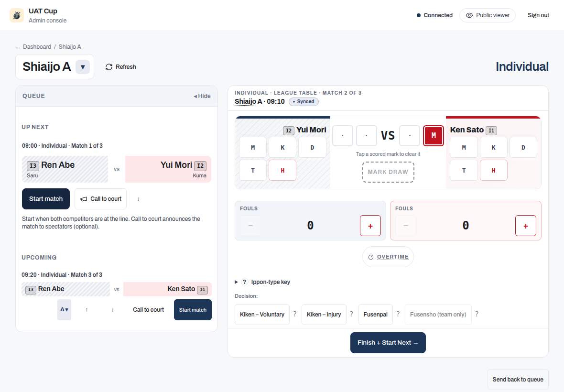Viewport: 564px width, 392px height.
Task: Show help for Fusenpai
Action: tap(398, 314)
